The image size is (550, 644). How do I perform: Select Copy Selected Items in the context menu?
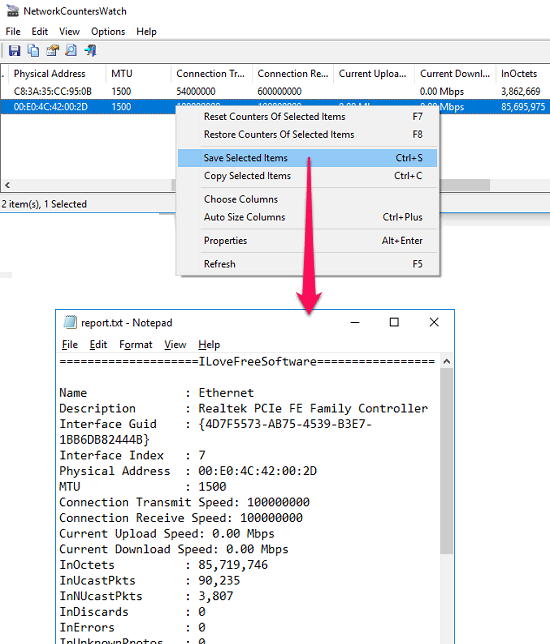coord(308,176)
